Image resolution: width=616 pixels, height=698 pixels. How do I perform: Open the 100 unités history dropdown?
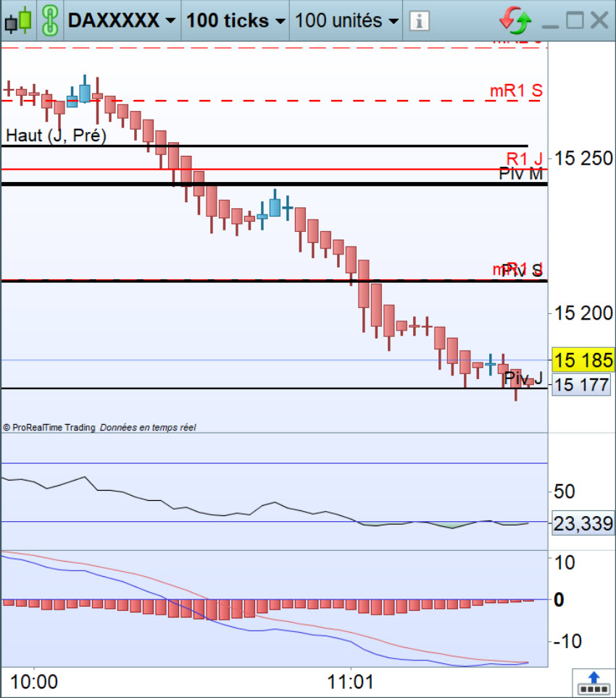(x=346, y=20)
